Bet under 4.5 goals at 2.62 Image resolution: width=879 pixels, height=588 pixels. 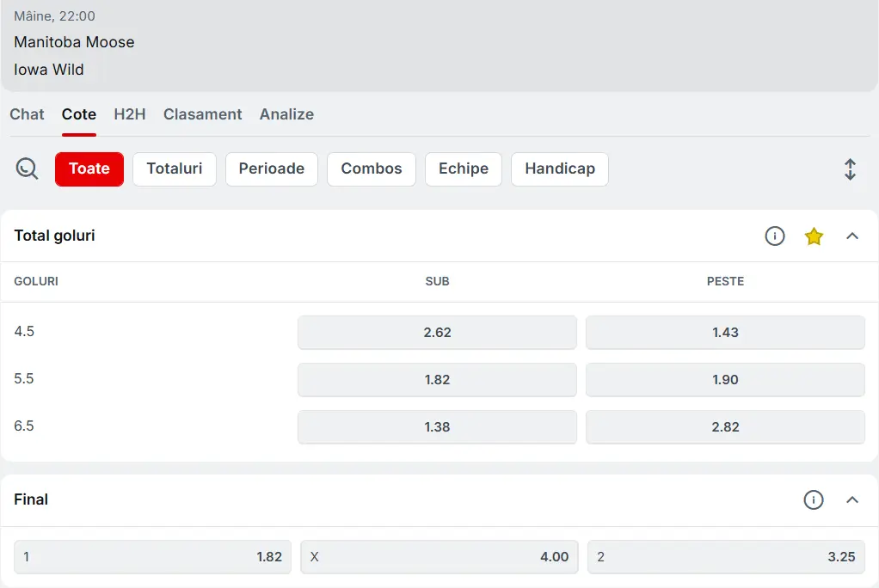(x=437, y=333)
